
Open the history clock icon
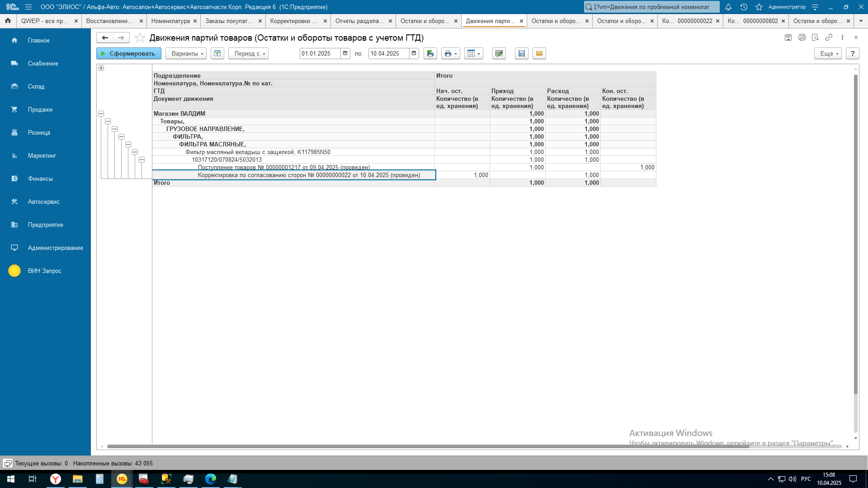tap(744, 7)
